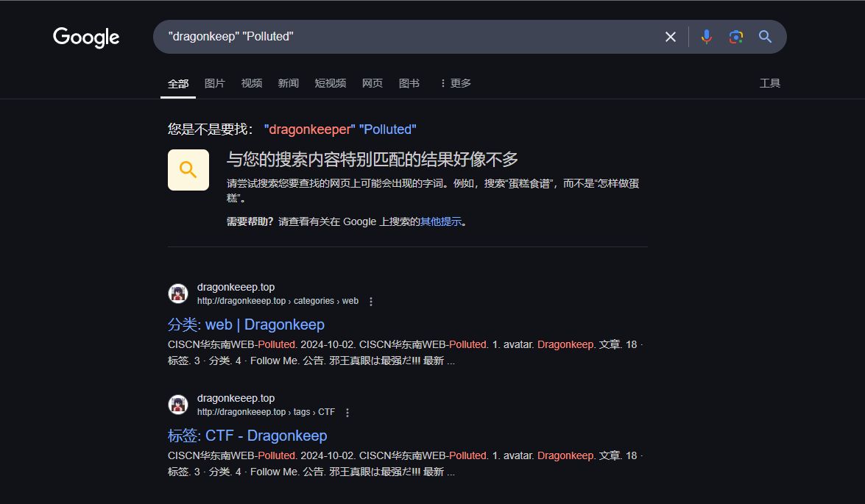Switch to the 图书 tab
Viewport: 865px width, 504px height.
409,83
